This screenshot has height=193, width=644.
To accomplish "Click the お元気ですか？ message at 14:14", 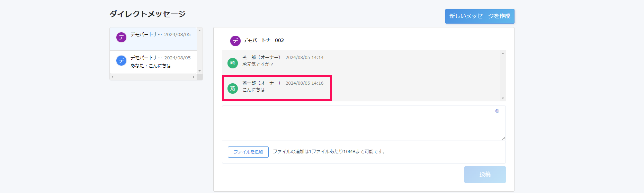I will tap(258, 65).
